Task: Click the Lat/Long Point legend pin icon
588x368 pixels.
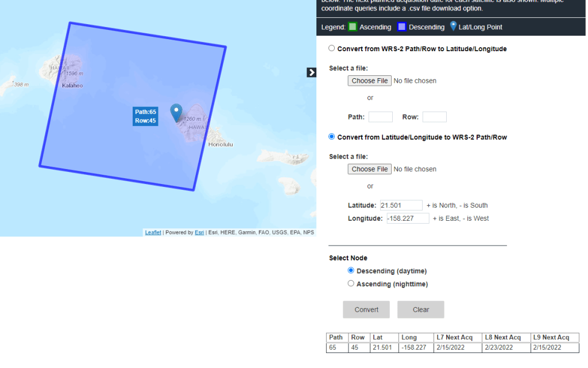Action: click(453, 26)
